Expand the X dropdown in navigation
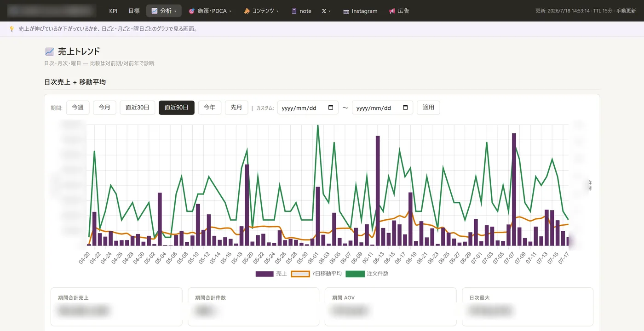Image resolution: width=644 pixels, height=331 pixels. tap(326, 11)
